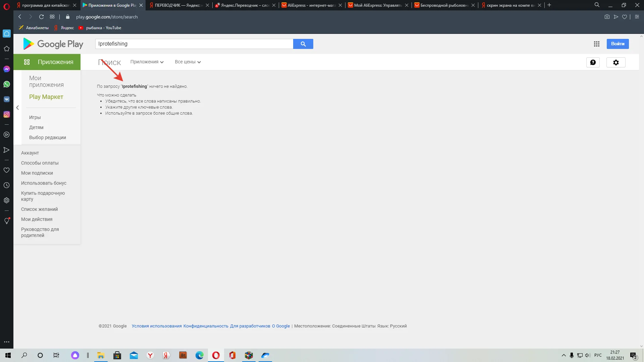Open Google Play settings gear icon
The image size is (644, 362).
click(x=615, y=62)
